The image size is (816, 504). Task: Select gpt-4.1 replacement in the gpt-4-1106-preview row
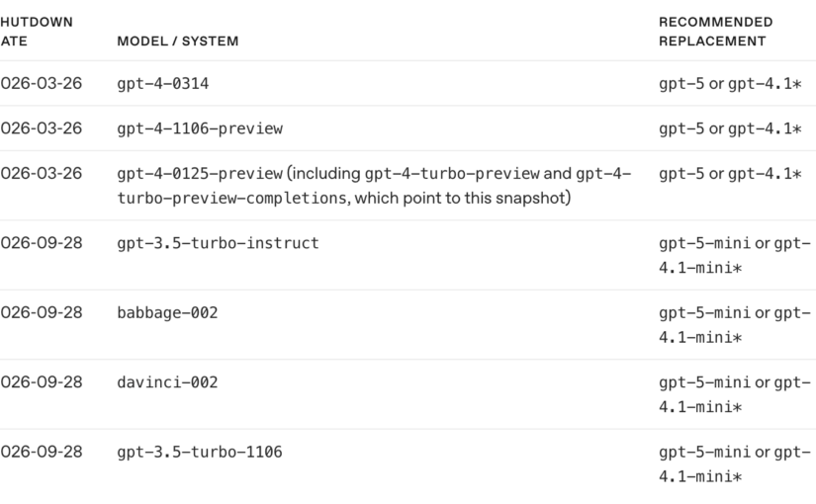[762, 128]
